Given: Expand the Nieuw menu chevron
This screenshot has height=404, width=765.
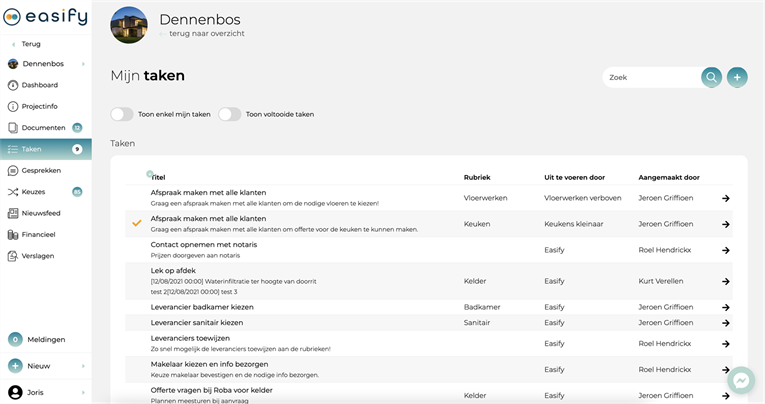Looking at the screenshot, I should pos(83,366).
